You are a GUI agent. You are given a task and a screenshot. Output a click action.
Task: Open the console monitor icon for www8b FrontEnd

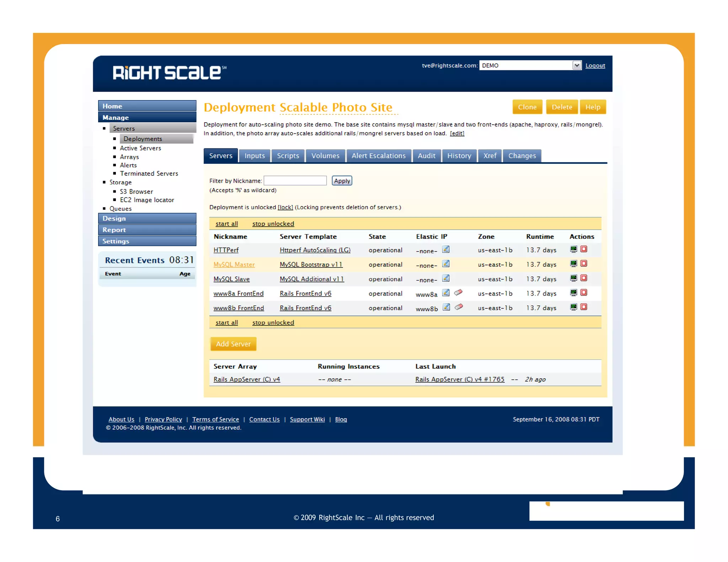573,307
